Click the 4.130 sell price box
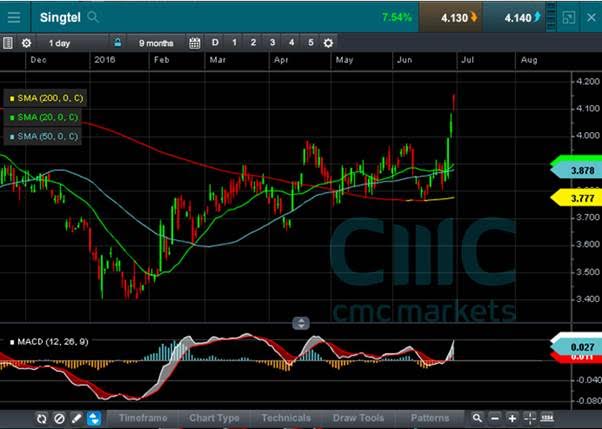 451,18
